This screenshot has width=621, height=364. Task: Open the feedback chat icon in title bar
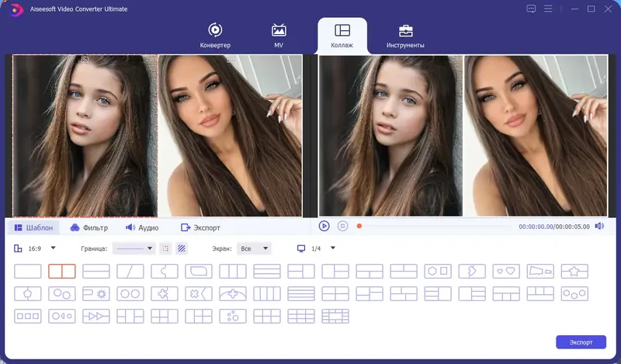(x=531, y=9)
